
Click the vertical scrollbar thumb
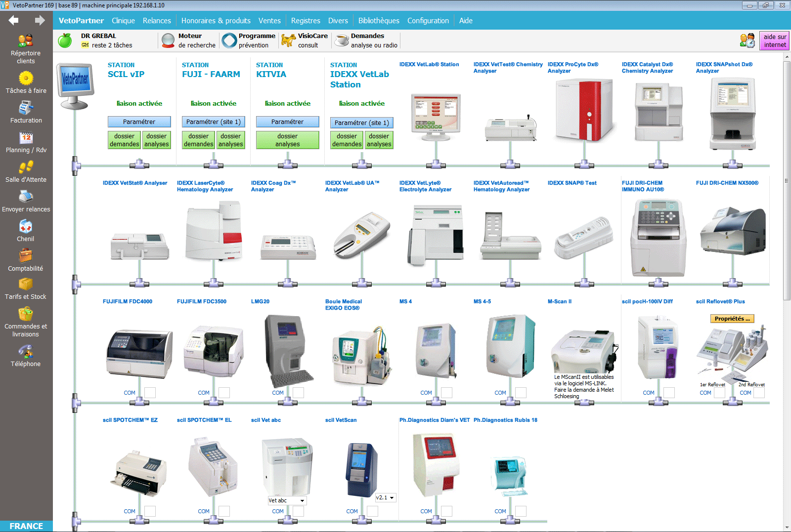coord(787,180)
